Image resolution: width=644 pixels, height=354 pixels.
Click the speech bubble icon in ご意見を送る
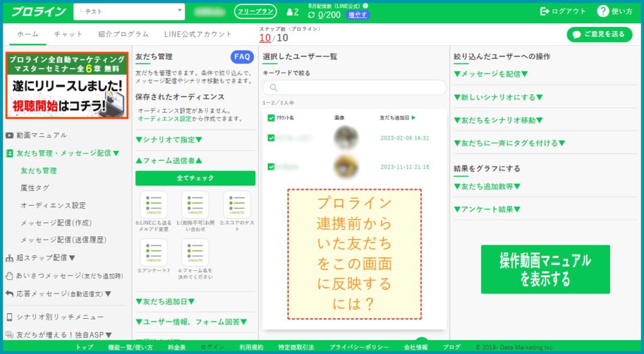577,35
